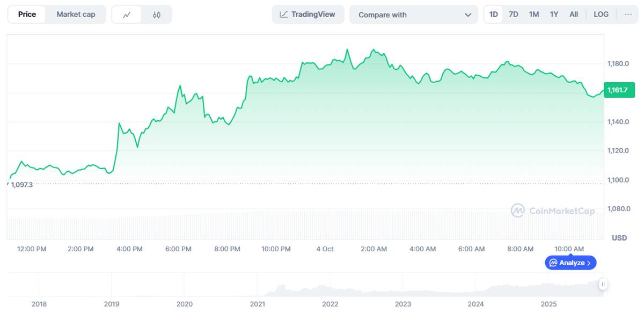Toggle LOG scale
Screen dimensions: 644x319
point(601,15)
